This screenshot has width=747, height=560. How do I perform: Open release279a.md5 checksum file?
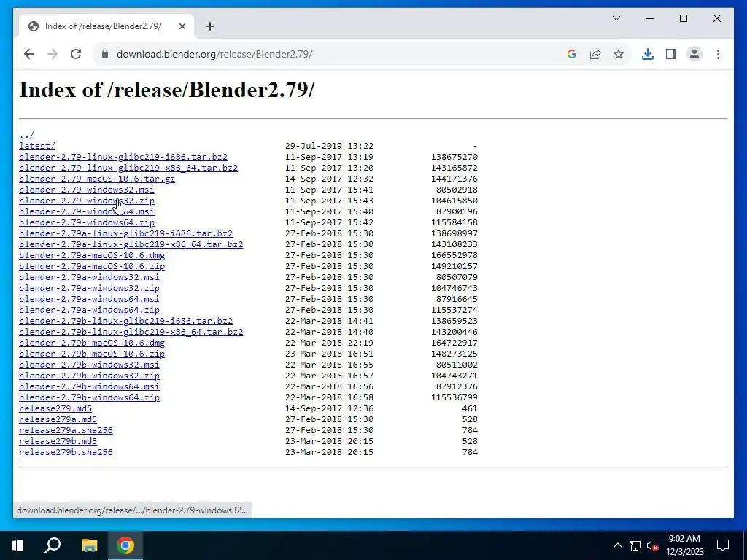coord(58,419)
